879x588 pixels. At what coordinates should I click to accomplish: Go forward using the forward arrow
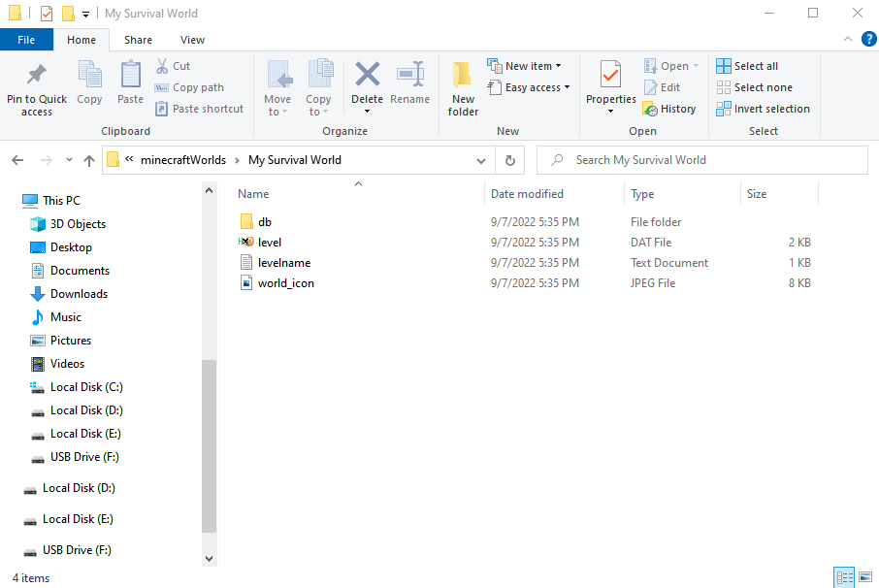click(47, 160)
